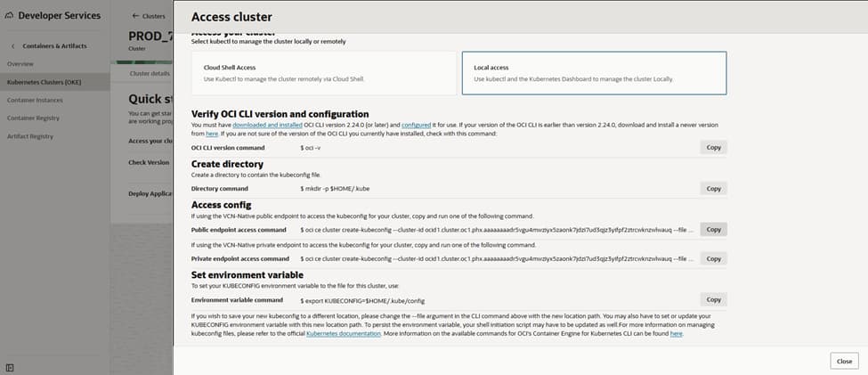Select the Cloud Shell Access option
Image resolution: width=868 pixels, height=375 pixels.
322,72
